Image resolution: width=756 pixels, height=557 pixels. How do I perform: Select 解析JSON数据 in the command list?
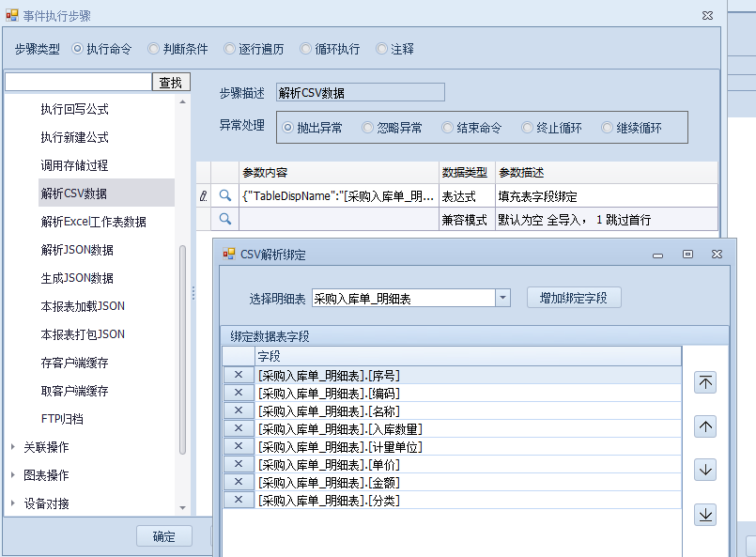(x=77, y=250)
